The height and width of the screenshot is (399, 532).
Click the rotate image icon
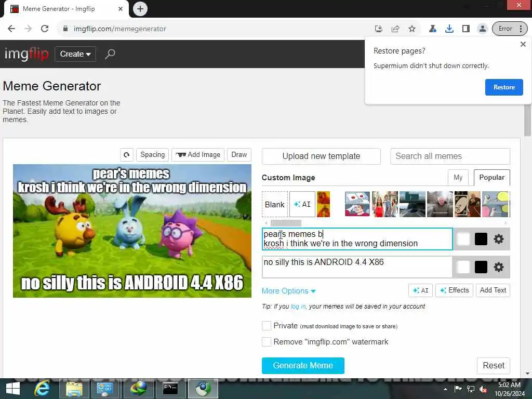click(127, 155)
